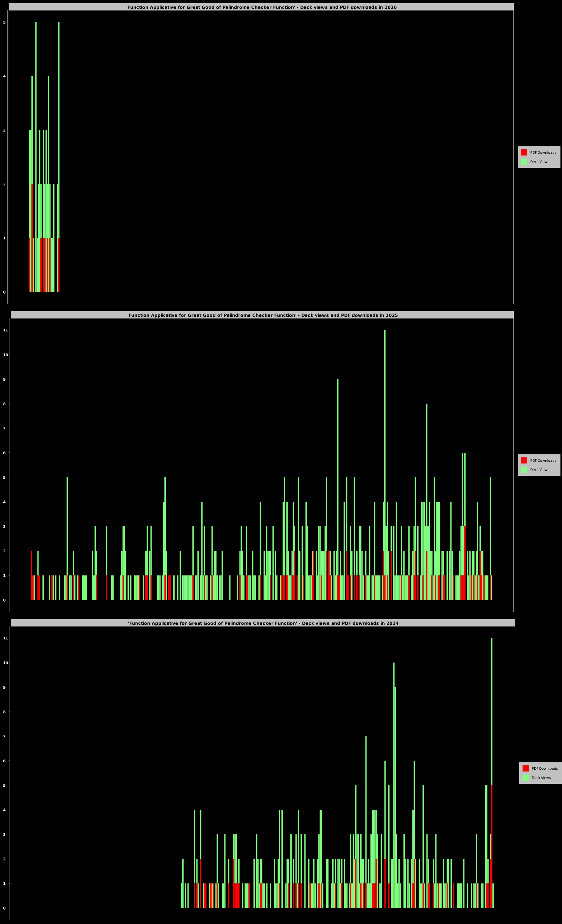Click green Deck Views swatch in 2026 legend
The image size is (562, 924).
click(x=524, y=162)
